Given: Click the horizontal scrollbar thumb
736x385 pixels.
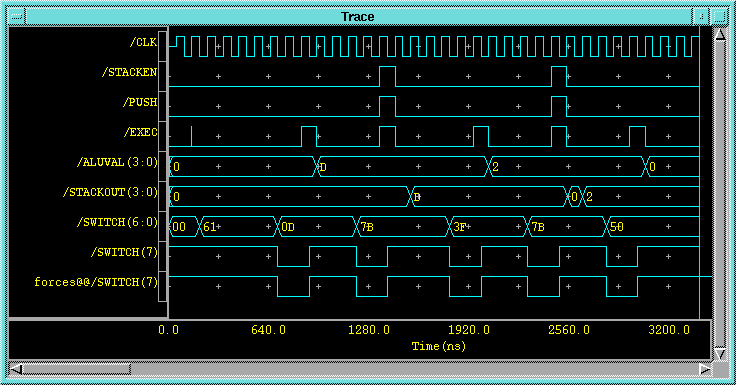Looking at the screenshot, I should tap(77, 370).
